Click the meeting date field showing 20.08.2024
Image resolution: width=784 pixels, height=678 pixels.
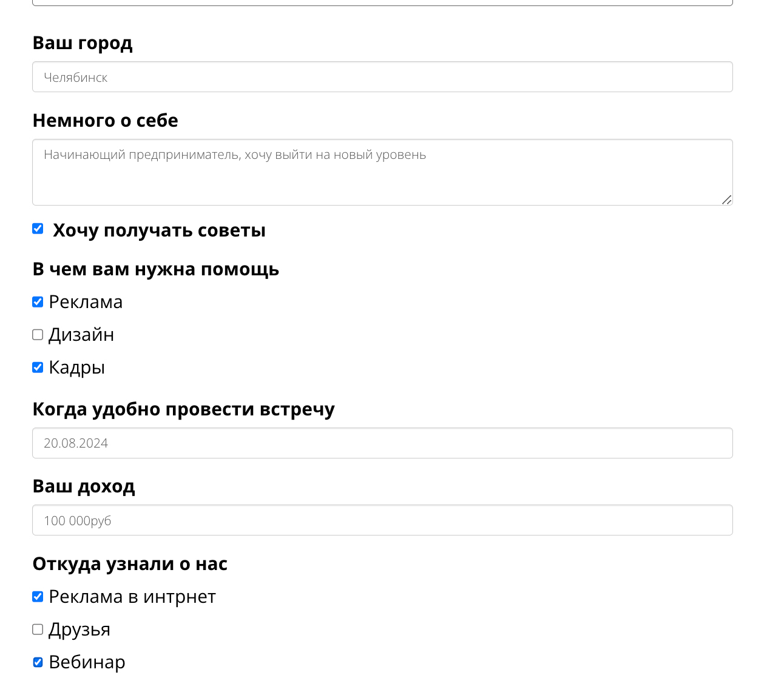(x=382, y=443)
